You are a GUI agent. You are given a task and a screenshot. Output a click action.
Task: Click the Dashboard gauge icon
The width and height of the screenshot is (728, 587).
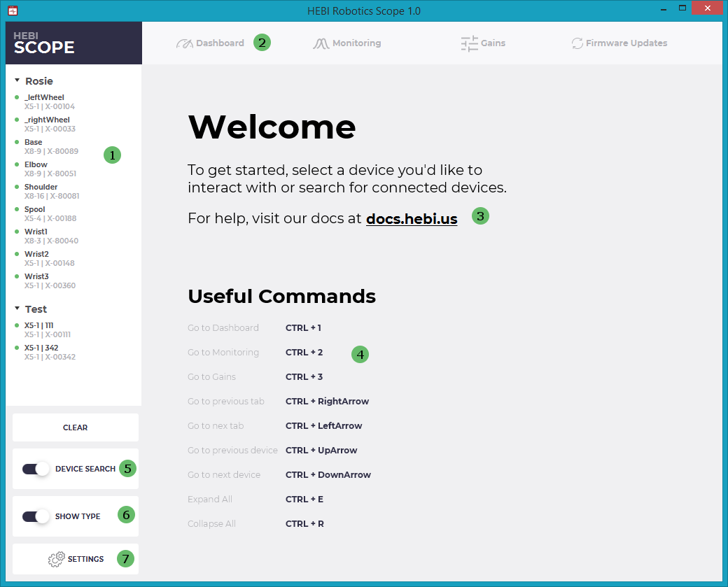click(184, 43)
